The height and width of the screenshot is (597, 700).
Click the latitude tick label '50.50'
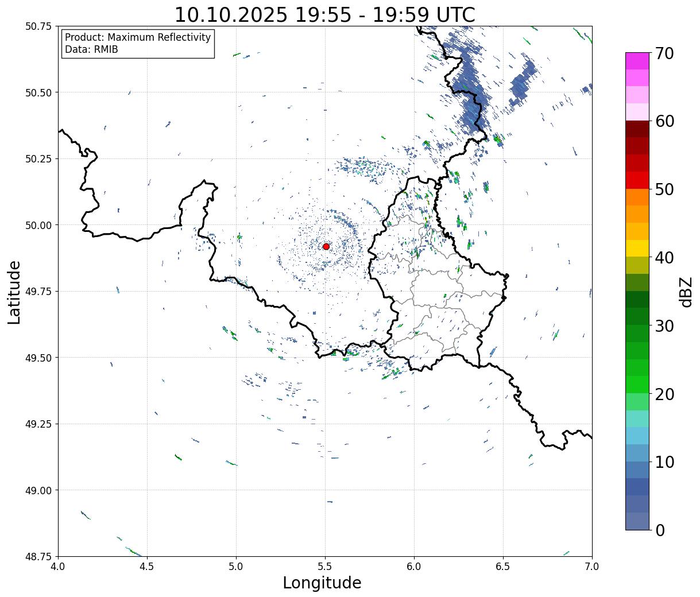click(x=38, y=92)
